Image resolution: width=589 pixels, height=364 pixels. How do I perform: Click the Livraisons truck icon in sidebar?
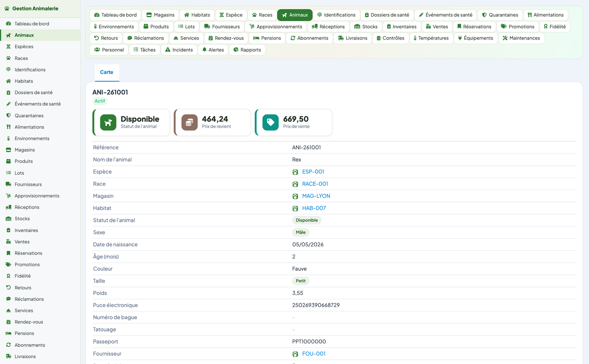(8, 356)
